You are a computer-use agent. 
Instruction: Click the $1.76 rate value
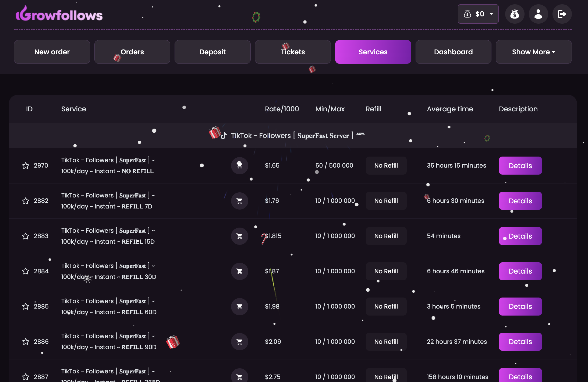(x=272, y=201)
